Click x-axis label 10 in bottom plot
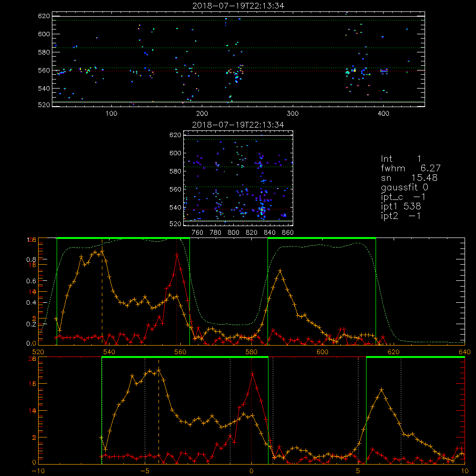The image size is (476, 476). click(x=465, y=471)
